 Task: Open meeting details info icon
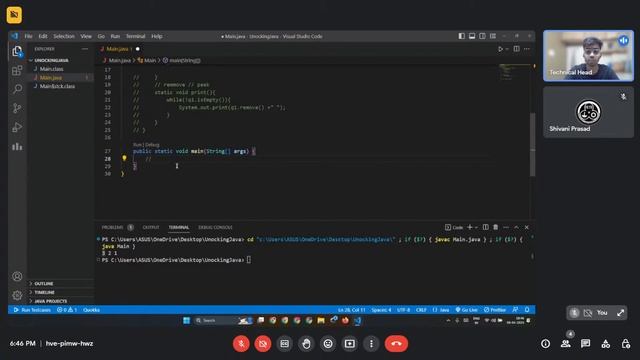(x=545, y=344)
